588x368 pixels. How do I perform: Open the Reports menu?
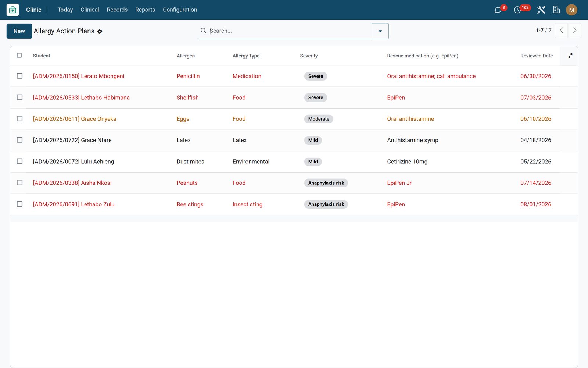[145, 10]
